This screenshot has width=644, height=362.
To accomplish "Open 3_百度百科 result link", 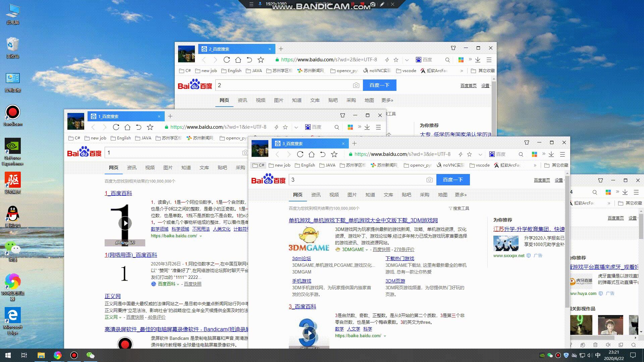I will (x=302, y=307).
